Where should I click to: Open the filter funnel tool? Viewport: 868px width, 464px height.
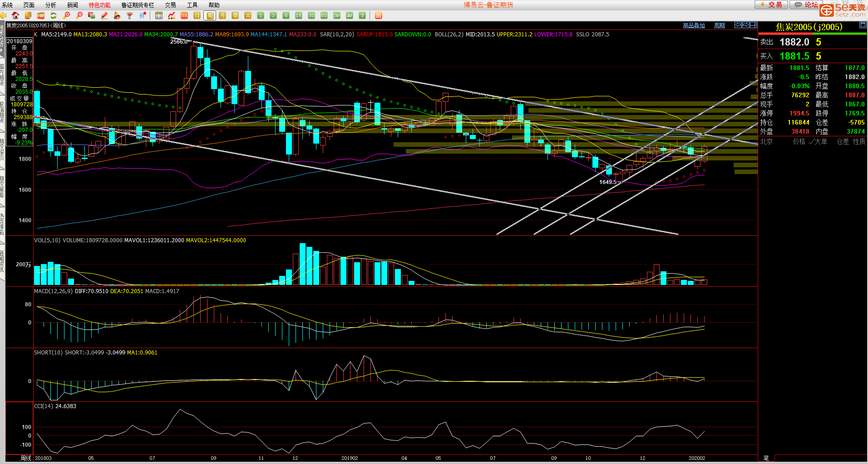point(130,15)
